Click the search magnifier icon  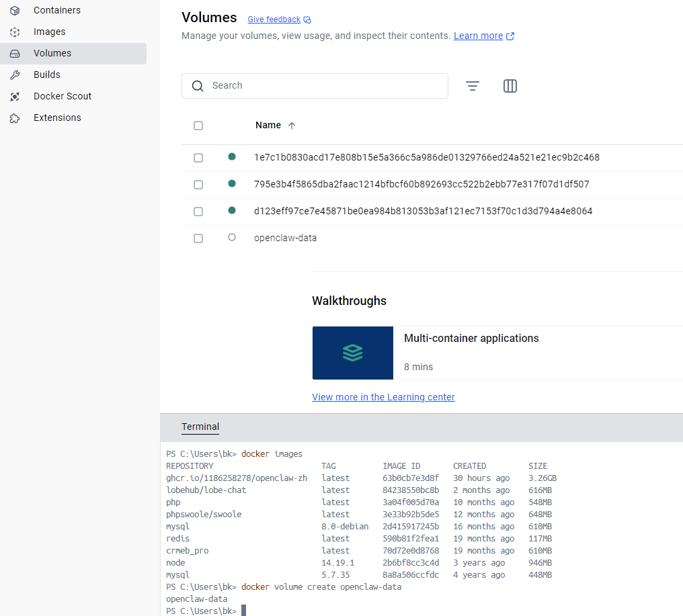pos(198,86)
